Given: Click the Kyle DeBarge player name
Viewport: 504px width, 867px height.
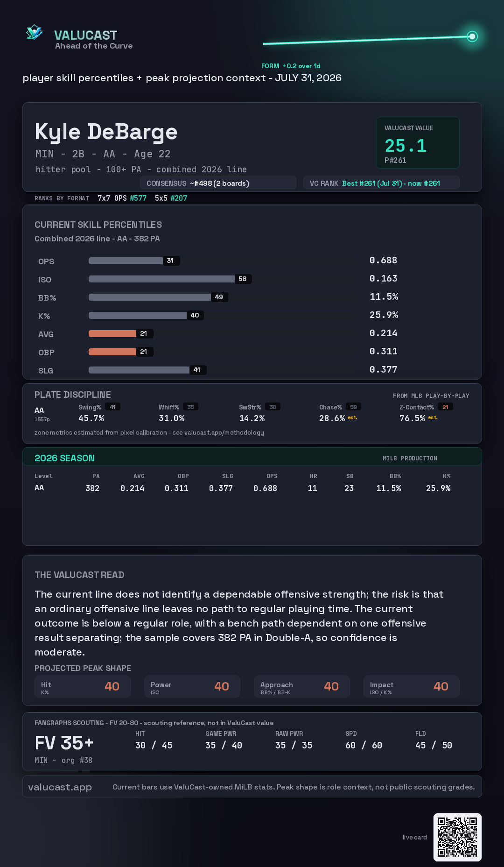Looking at the screenshot, I should coord(106,132).
